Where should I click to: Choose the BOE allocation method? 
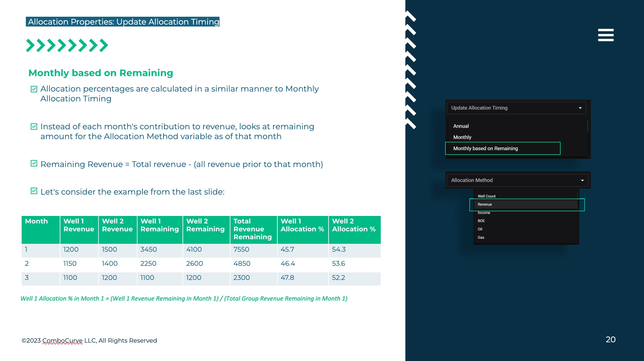(x=481, y=221)
